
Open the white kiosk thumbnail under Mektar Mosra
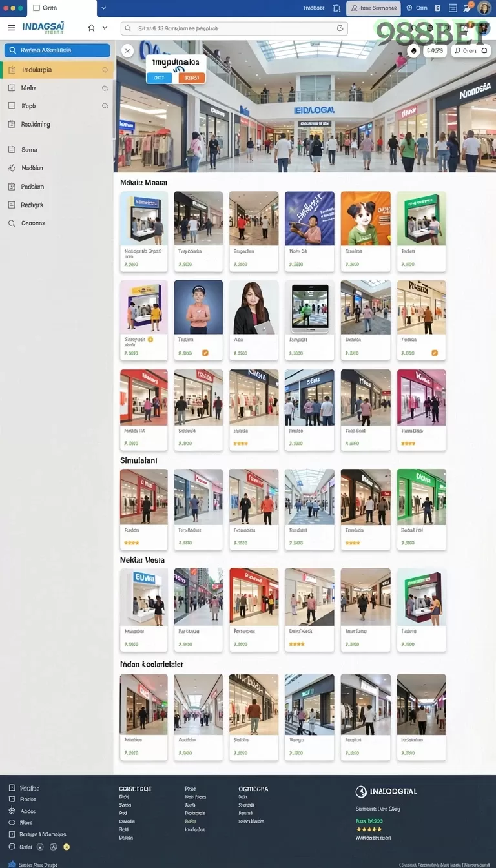pos(143,597)
